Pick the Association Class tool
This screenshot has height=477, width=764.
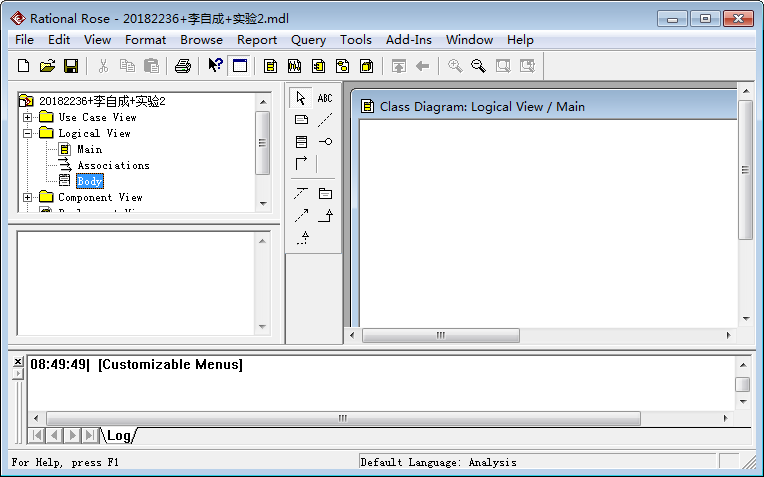pos(301,193)
